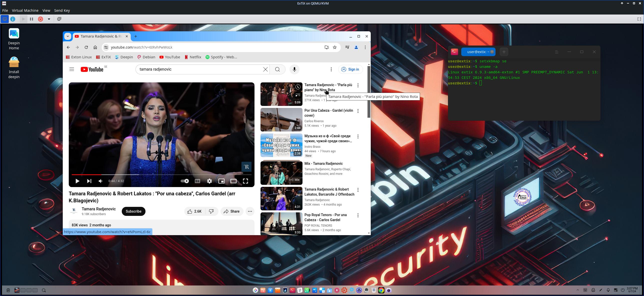Open the Spotify - Web bookmark
The image size is (644, 296).
point(221,57)
